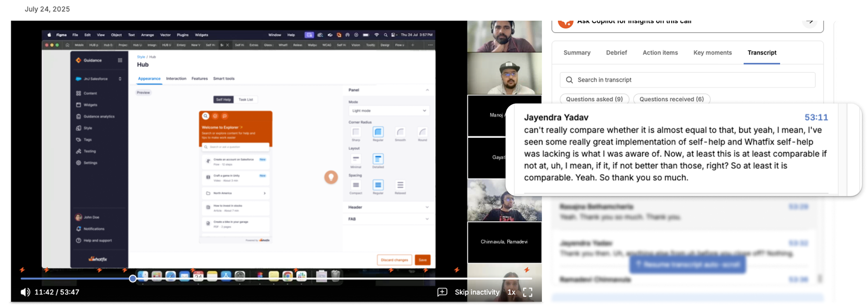
Task: Open the Features tab in shared screen
Action: click(199, 78)
